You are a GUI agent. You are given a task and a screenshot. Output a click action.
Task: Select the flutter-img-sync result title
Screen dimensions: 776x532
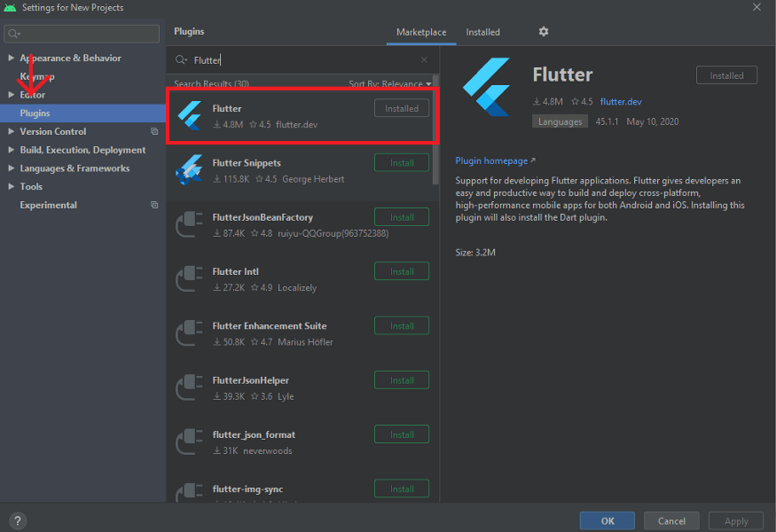[x=247, y=489]
